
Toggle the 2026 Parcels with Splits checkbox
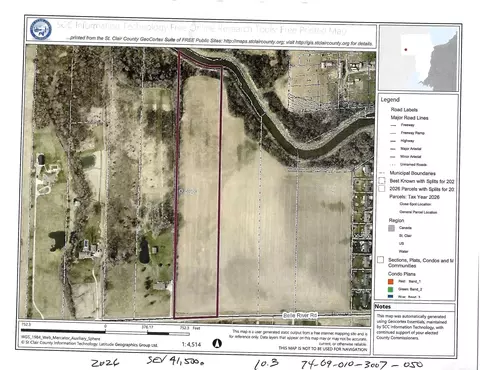382,189
